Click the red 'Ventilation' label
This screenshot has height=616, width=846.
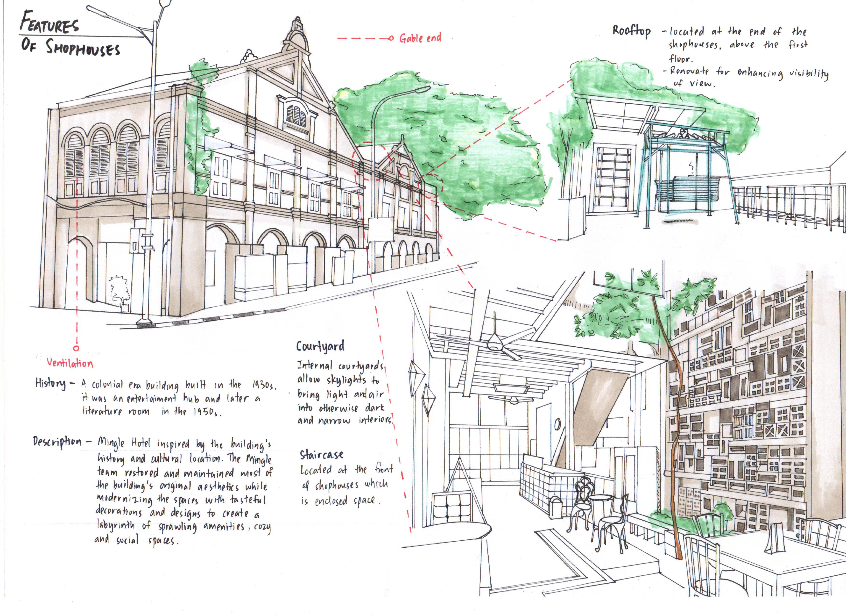point(70,363)
